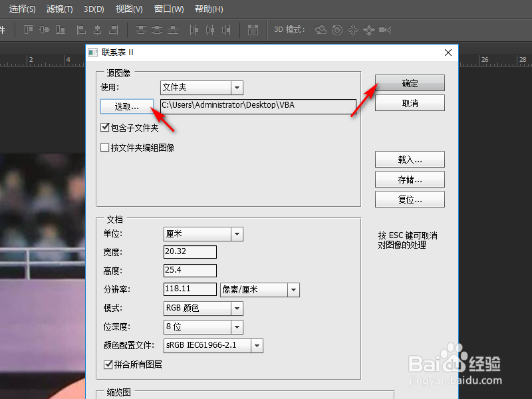Click the 宽度 field showing 20.32

(190, 252)
